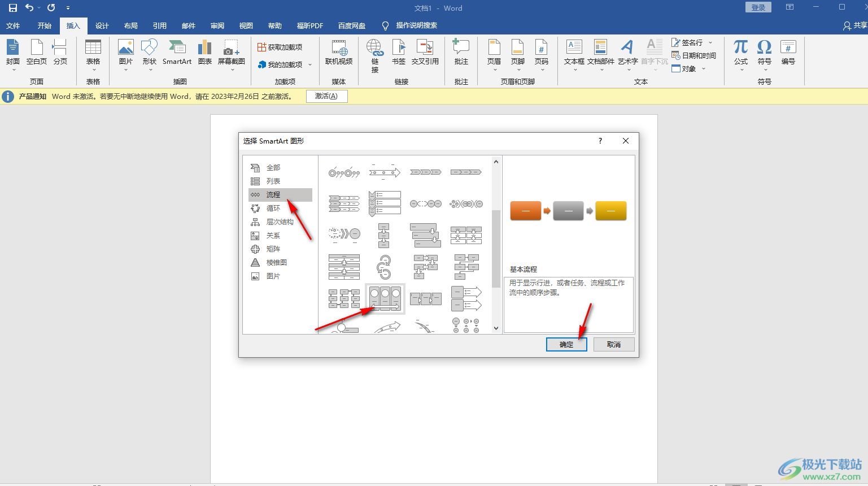
Task: Insert a Chart (图表)
Action: pyautogui.click(x=205, y=53)
